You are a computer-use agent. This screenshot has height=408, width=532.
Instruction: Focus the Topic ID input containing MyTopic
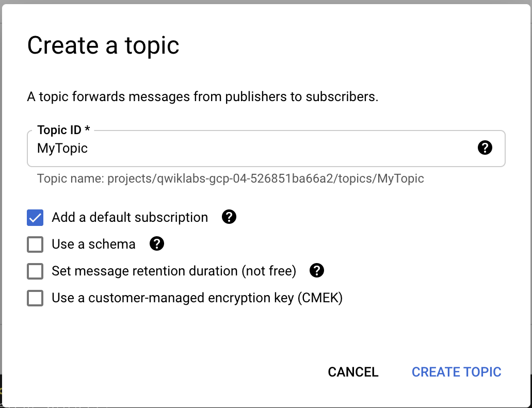[266, 148]
